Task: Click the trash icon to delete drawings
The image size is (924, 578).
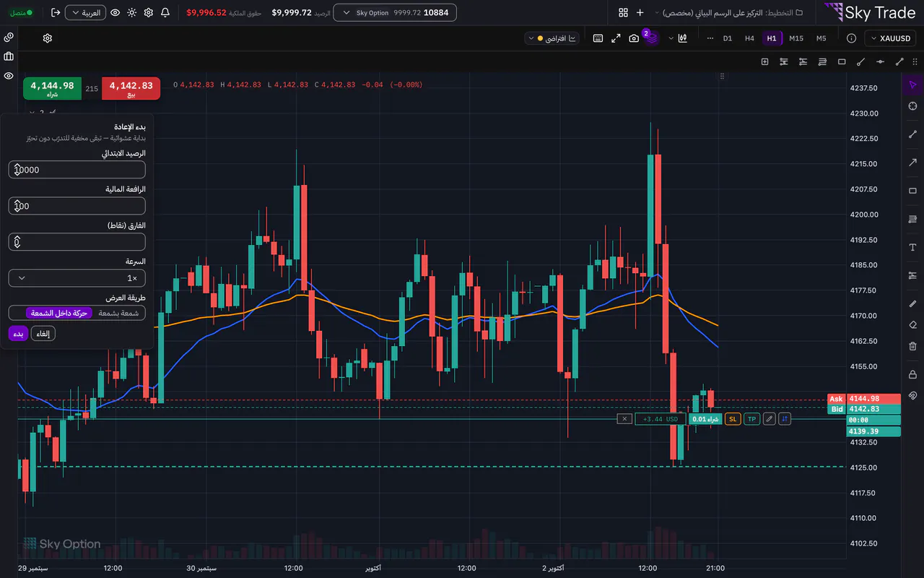Action: [912, 344]
